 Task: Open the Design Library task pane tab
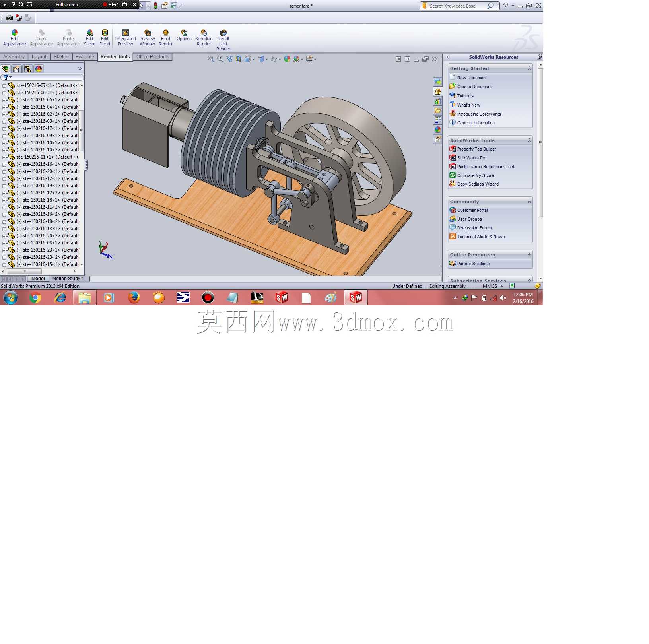(437, 101)
